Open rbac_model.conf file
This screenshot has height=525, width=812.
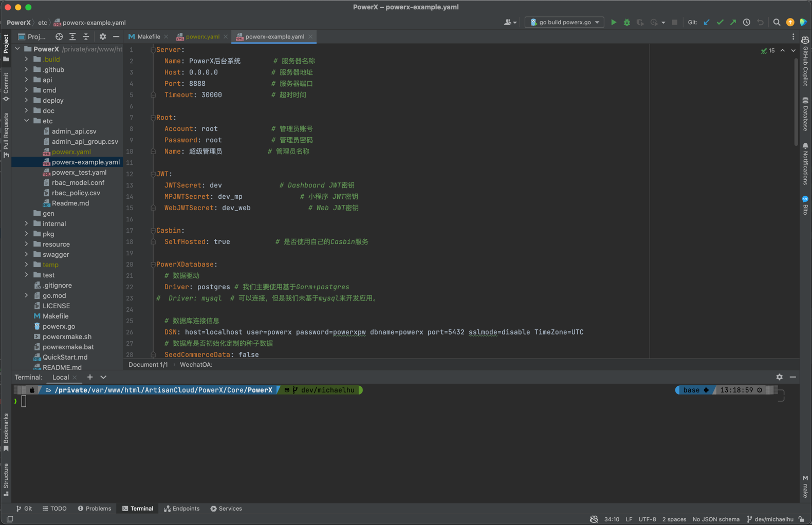[78, 182]
